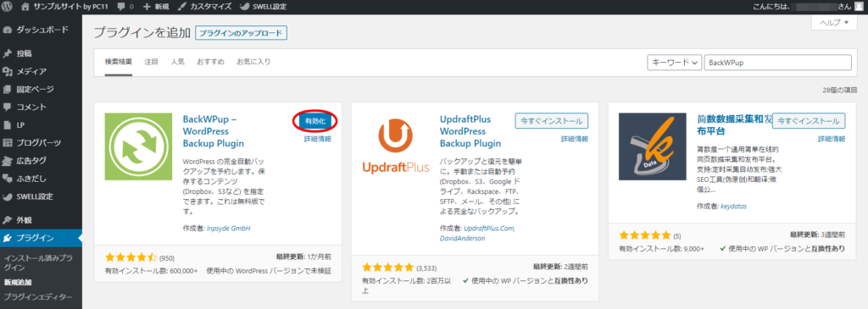Switch to the お気に入り tab
This screenshot has height=309, width=868.
click(x=253, y=62)
